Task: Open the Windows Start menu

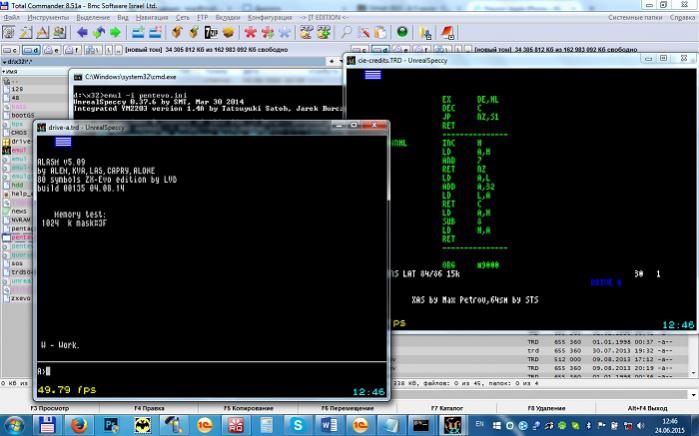Action: pyautogui.click(x=17, y=424)
